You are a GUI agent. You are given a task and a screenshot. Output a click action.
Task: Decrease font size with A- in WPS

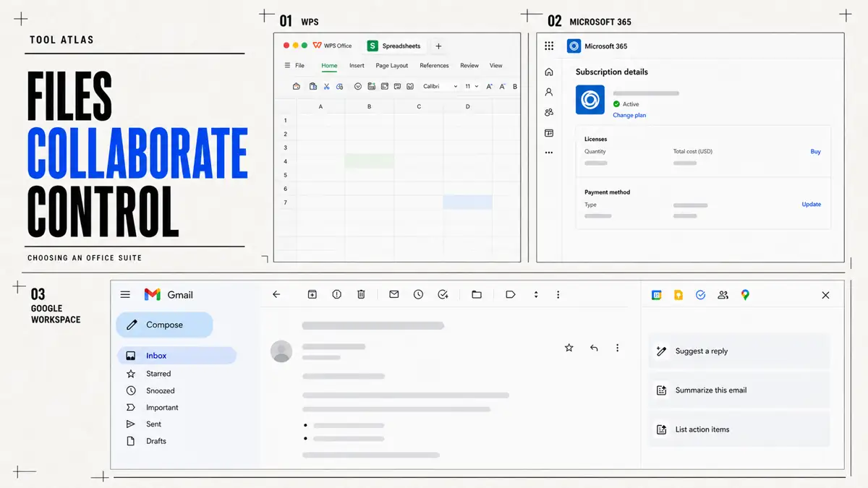pos(502,86)
